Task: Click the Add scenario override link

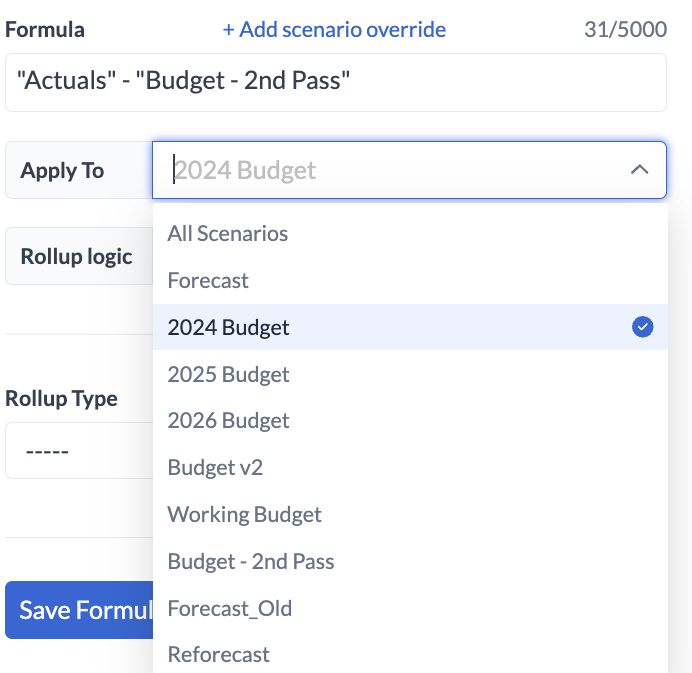Action: click(334, 29)
